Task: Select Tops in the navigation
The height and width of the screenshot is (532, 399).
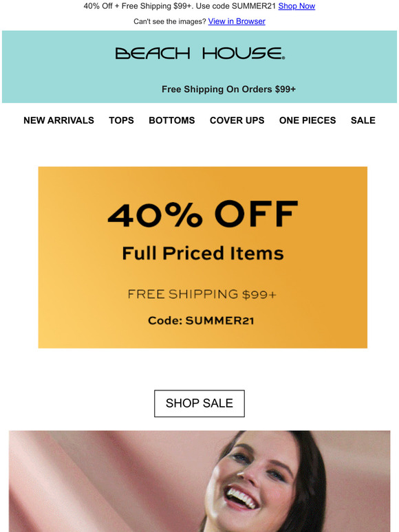Action: [121, 120]
